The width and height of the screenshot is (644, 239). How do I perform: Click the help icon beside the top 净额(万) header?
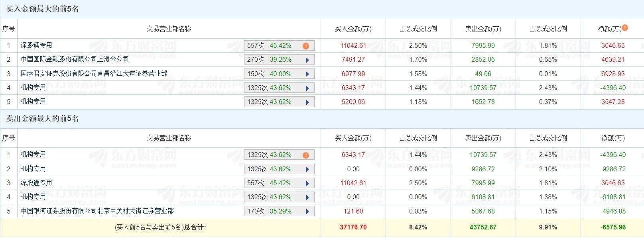(625, 28)
